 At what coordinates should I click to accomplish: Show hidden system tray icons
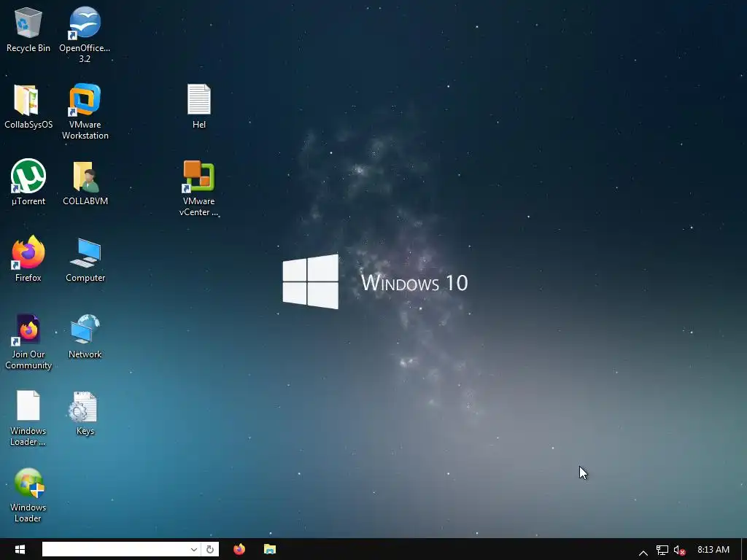[643, 552]
